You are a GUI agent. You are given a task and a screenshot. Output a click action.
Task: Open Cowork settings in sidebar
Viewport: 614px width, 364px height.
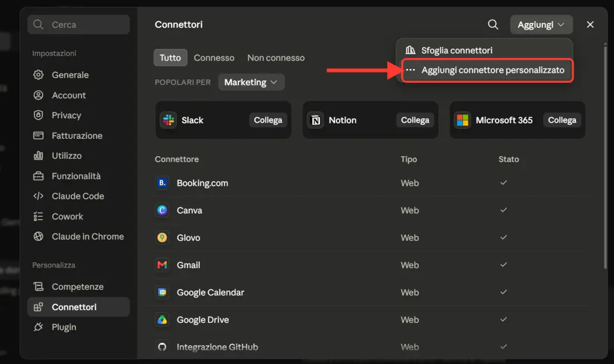(78, 216)
